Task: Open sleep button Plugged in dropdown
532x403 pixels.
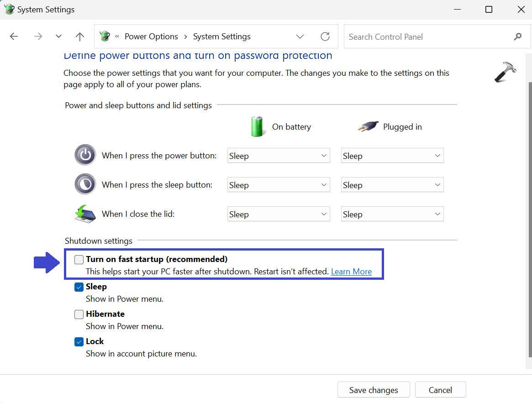Action: click(392, 185)
